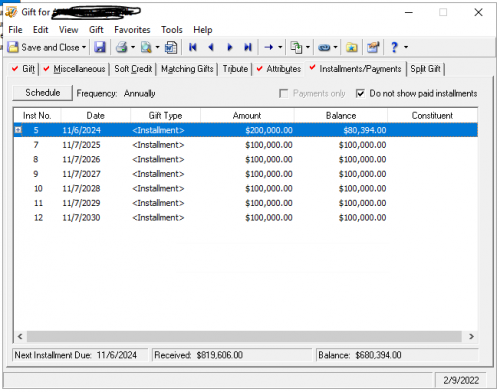Toggle the Payments only checkbox
This screenshot has height=392, width=500.
pos(283,93)
